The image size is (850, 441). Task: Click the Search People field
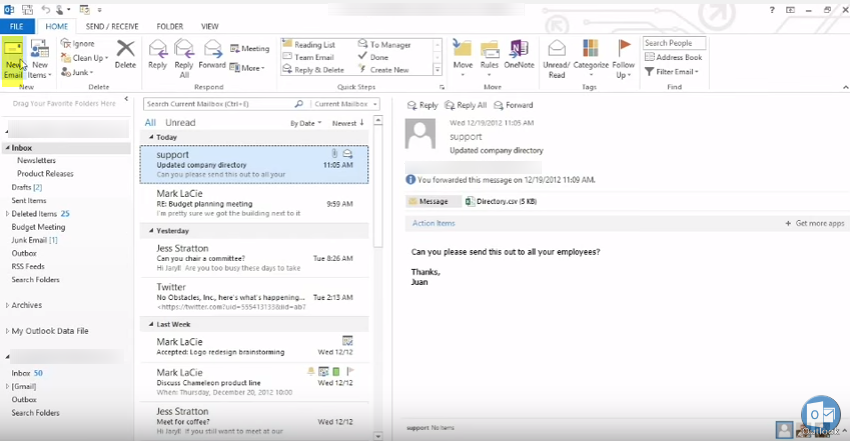674,43
